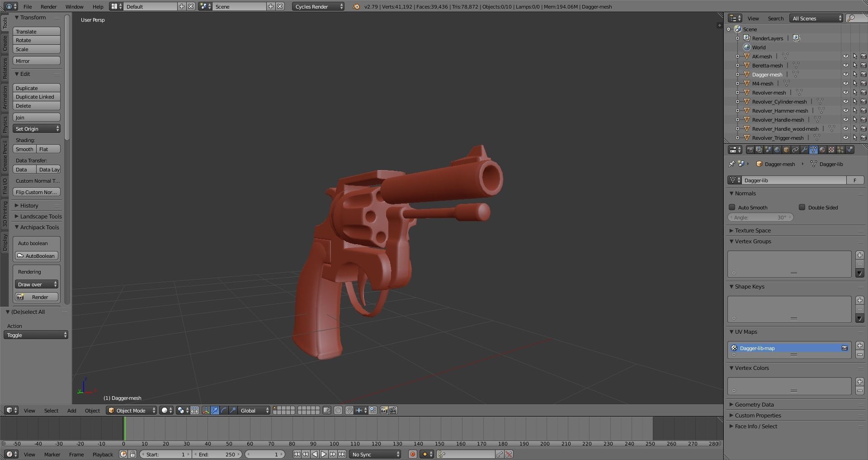Screen dimensions: 868x460
Task: Jump to the last frame in timeline
Action: 342,454
